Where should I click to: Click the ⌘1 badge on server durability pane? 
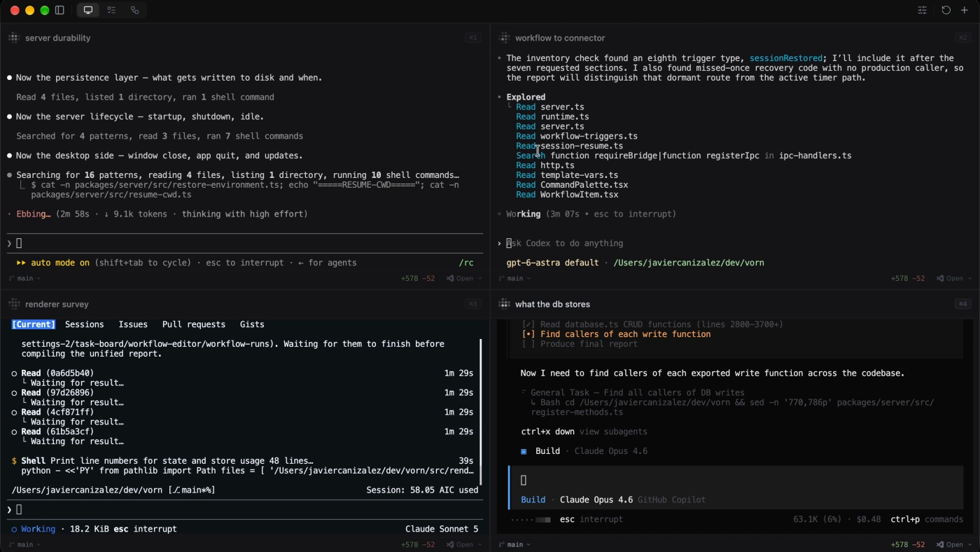473,38
